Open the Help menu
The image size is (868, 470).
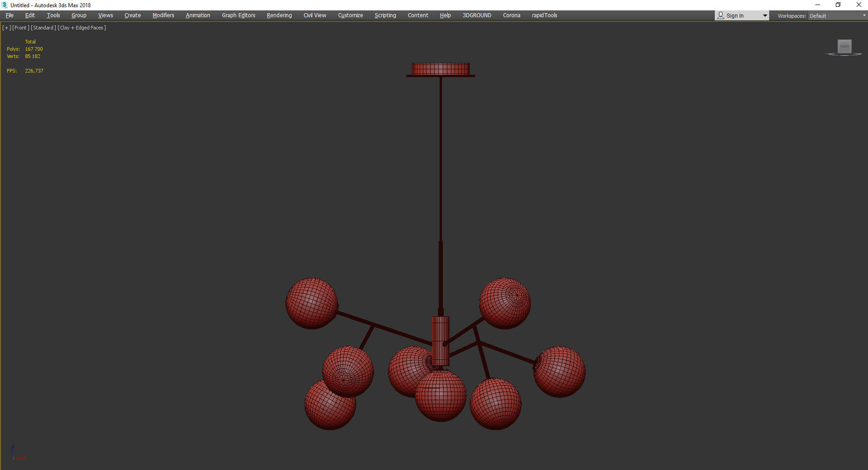tap(445, 15)
